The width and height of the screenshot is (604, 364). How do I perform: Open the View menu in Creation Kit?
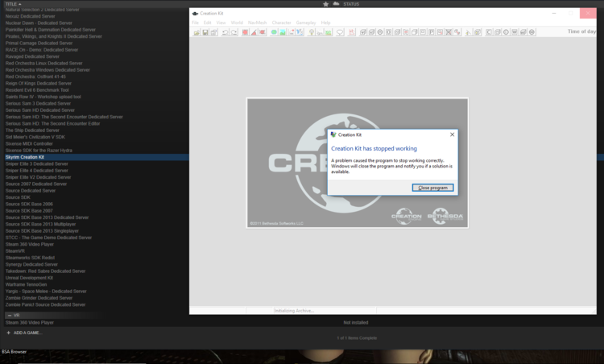point(221,23)
